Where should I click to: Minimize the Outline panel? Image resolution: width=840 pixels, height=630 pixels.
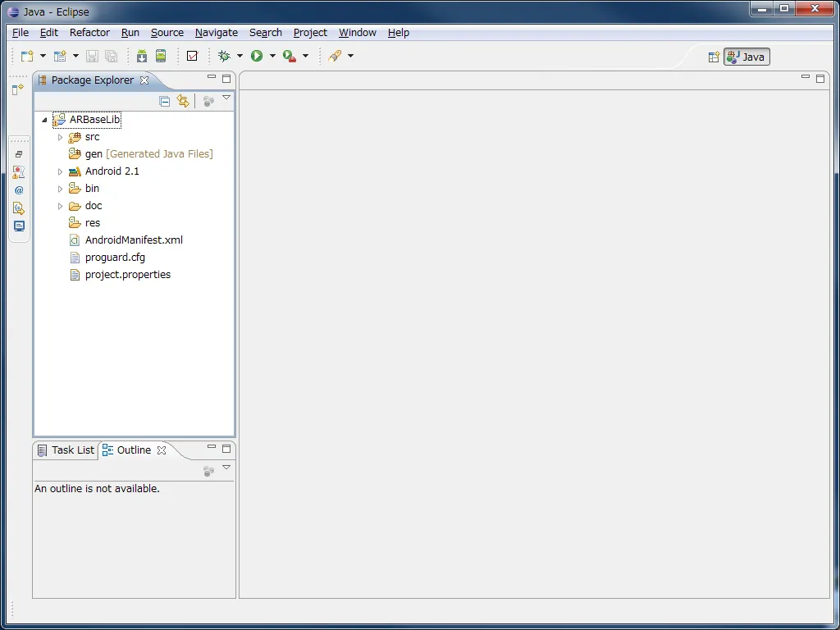point(212,447)
